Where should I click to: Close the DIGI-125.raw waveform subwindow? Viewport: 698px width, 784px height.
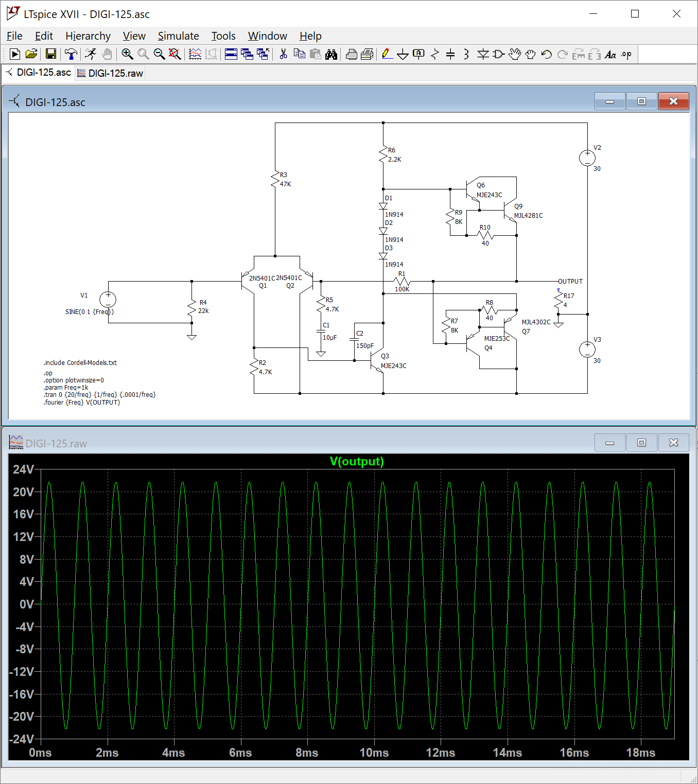pyautogui.click(x=673, y=443)
